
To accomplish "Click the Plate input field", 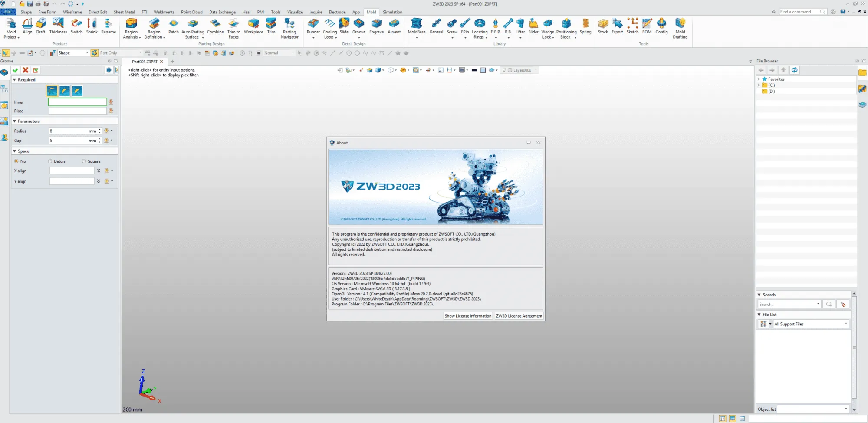I will 77,111.
